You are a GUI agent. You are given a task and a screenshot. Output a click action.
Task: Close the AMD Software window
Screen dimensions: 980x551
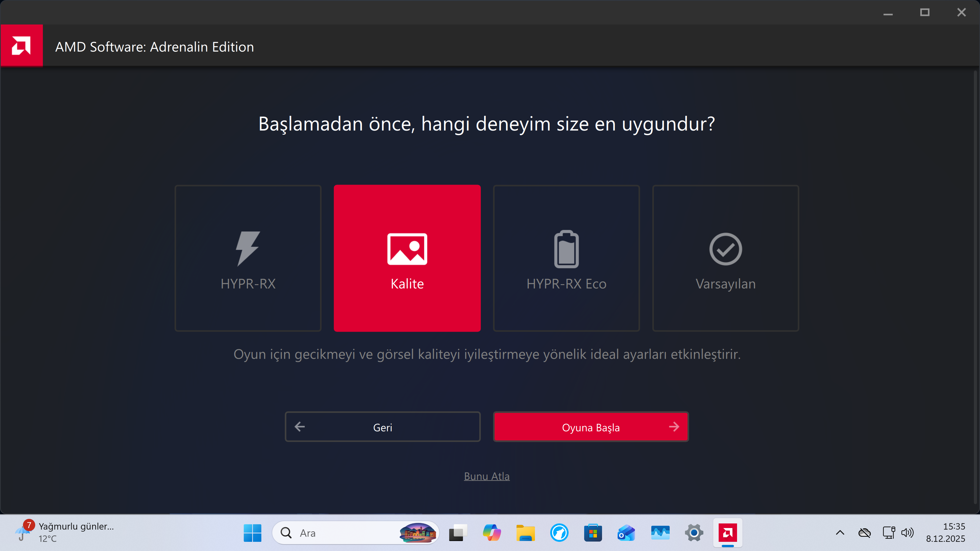click(961, 12)
